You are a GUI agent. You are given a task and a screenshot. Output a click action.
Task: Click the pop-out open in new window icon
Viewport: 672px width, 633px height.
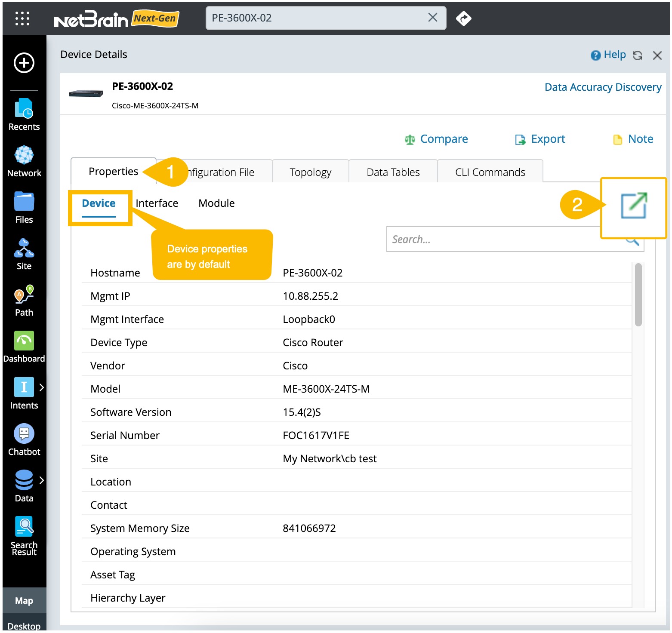(x=634, y=206)
